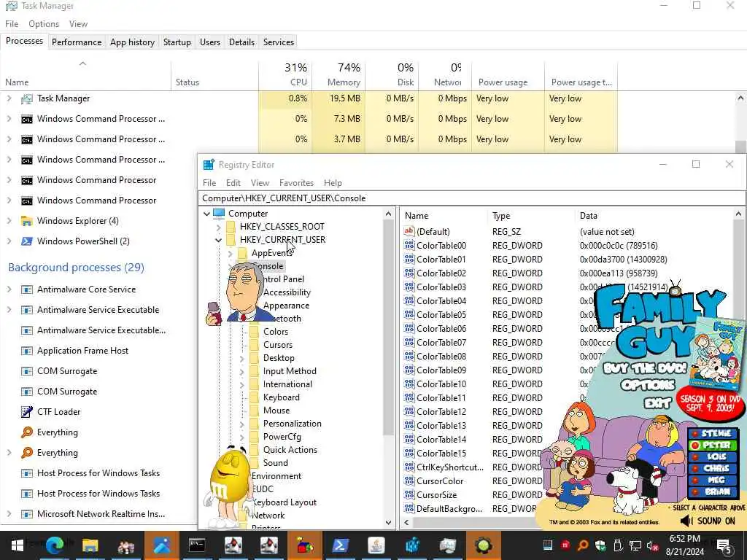The image size is (747, 560).
Task: Collapse the HKEY_CURRENT_USER key
Action: pos(219,240)
